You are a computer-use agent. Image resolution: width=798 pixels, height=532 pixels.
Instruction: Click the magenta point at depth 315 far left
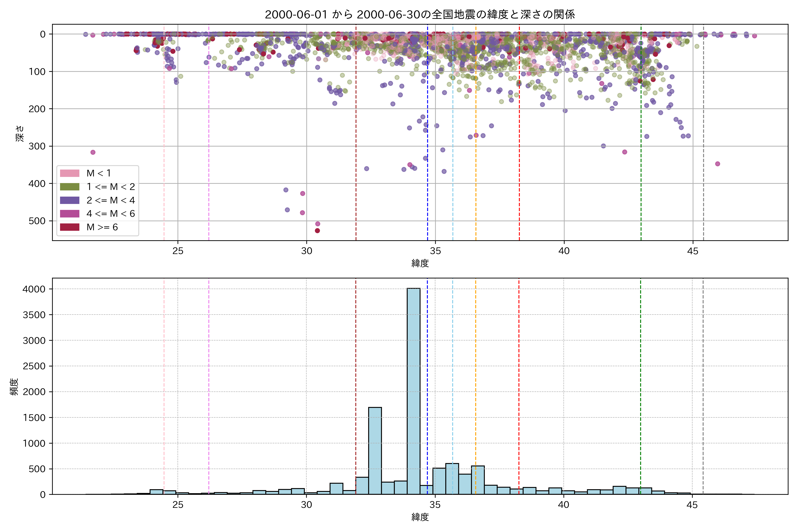click(93, 152)
